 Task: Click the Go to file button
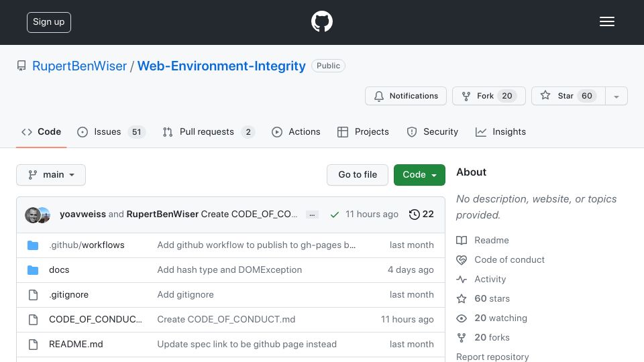tap(358, 175)
